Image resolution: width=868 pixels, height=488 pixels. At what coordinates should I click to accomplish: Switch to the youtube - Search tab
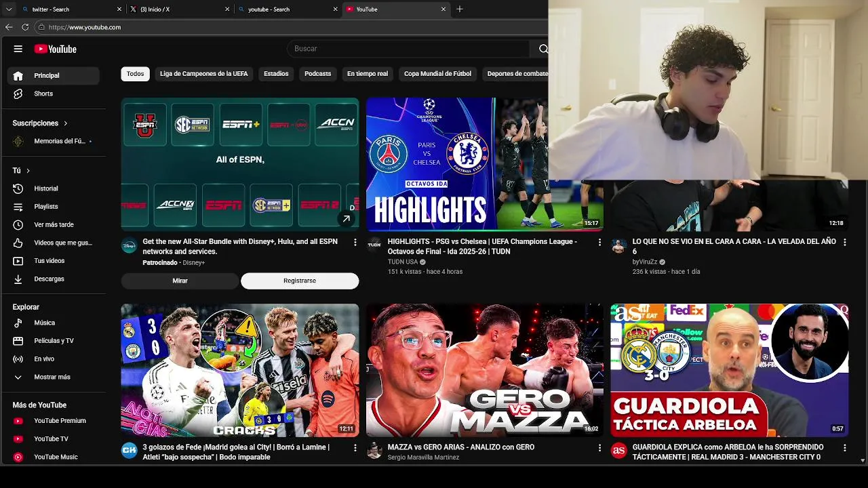(287, 9)
